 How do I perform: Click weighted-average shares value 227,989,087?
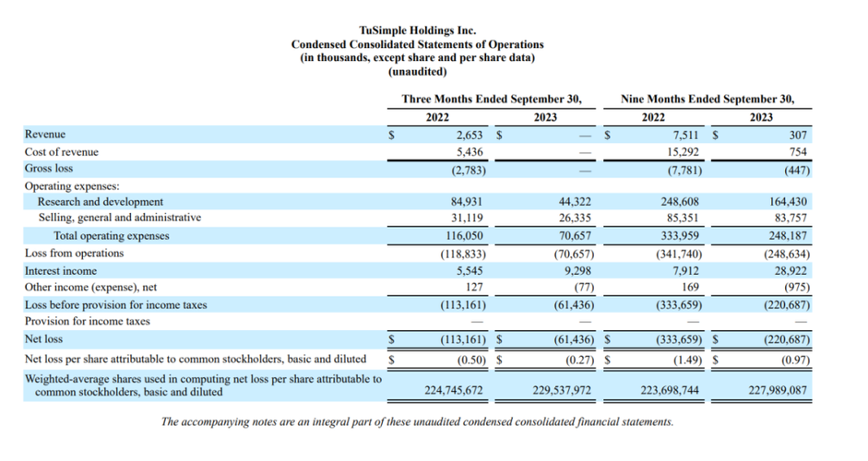tap(778, 391)
